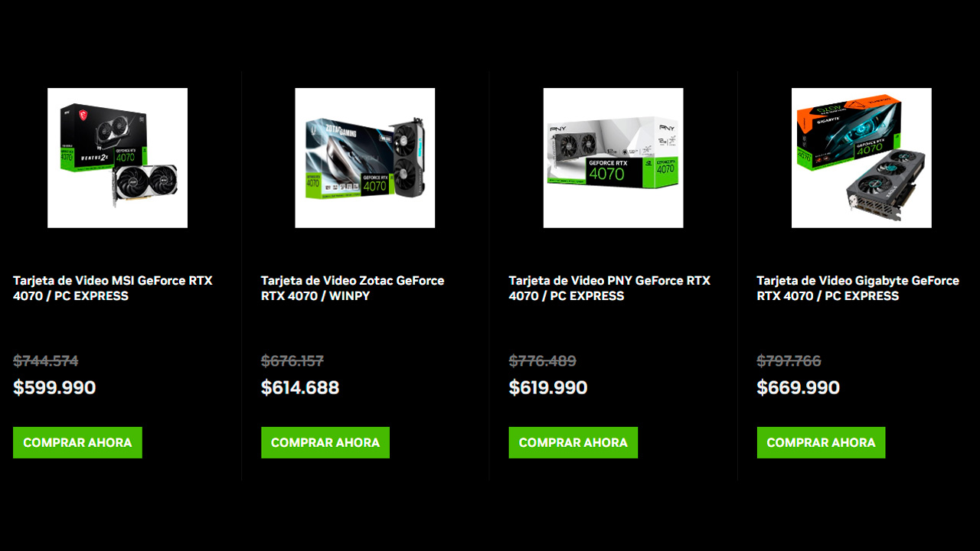Screen dimensions: 980x551
Task: Open the Zotac GeForce RTX 4070 product image
Action: (x=365, y=158)
